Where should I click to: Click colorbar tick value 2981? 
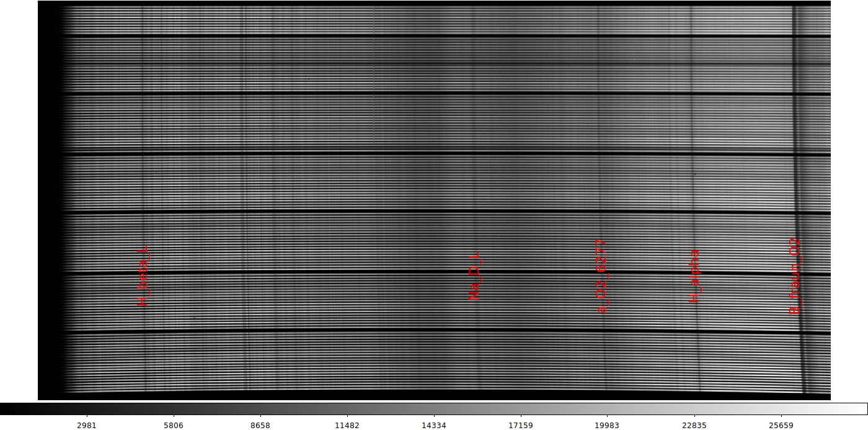coord(87,426)
